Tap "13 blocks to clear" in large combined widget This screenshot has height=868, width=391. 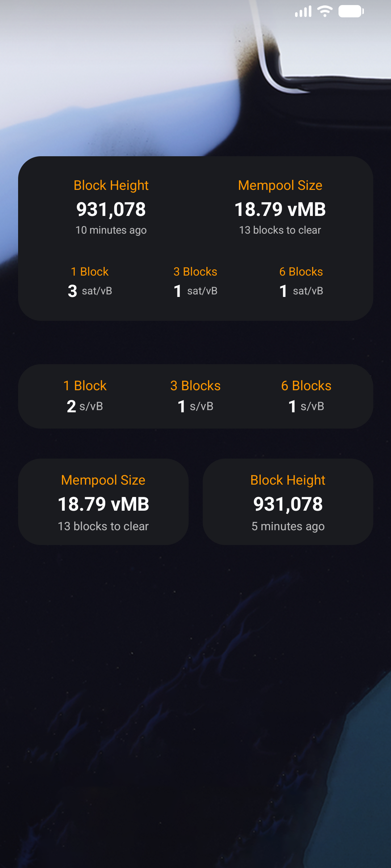[x=280, y=230]
